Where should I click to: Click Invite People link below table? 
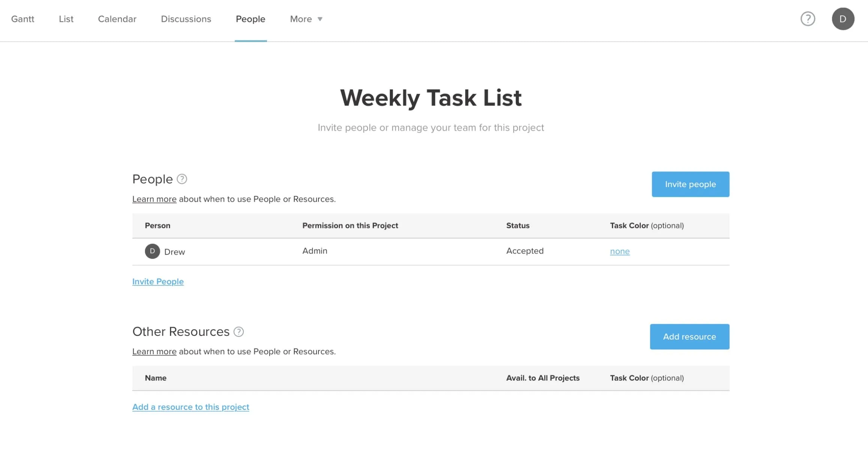(158, 281)
